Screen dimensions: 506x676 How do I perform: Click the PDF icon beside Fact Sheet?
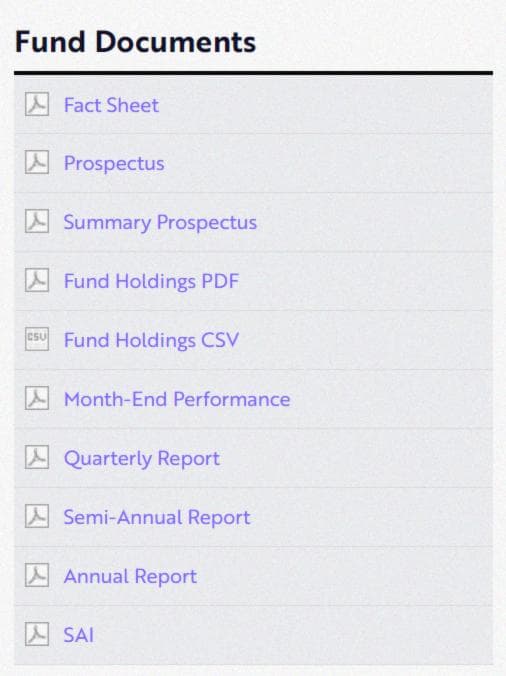point(37,104)
